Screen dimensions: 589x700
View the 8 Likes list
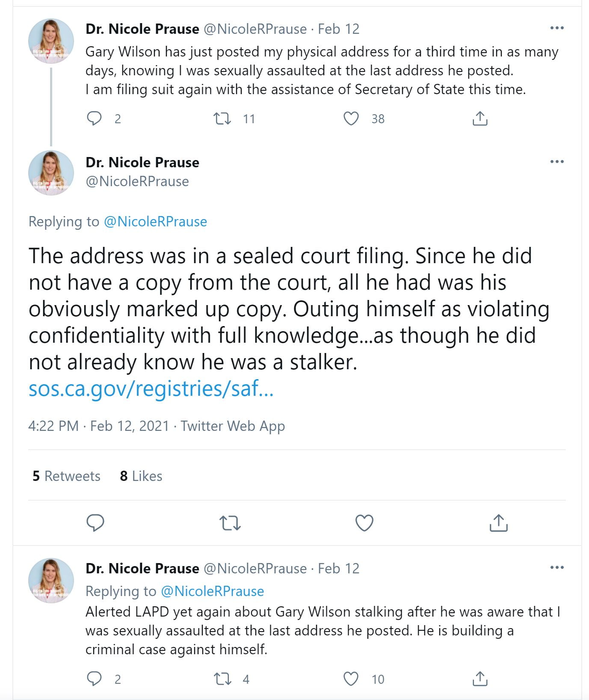[141, 476]
